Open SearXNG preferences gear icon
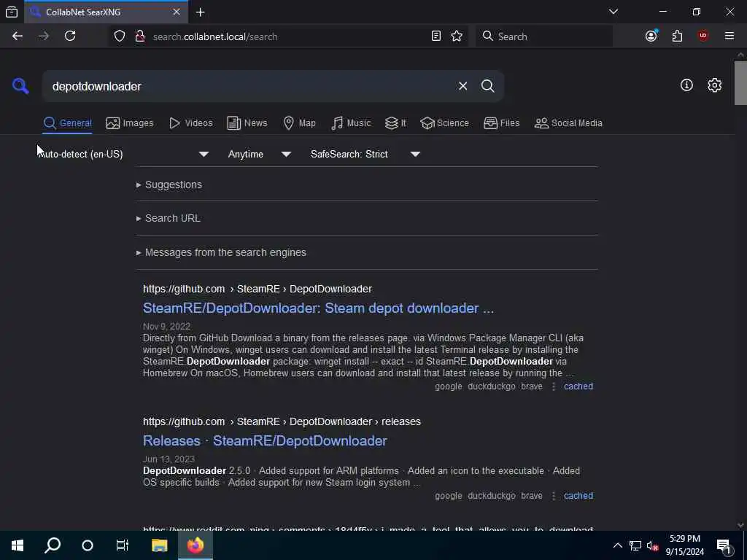The height and width of the screenshot is (560, 747). coord(714,85)
